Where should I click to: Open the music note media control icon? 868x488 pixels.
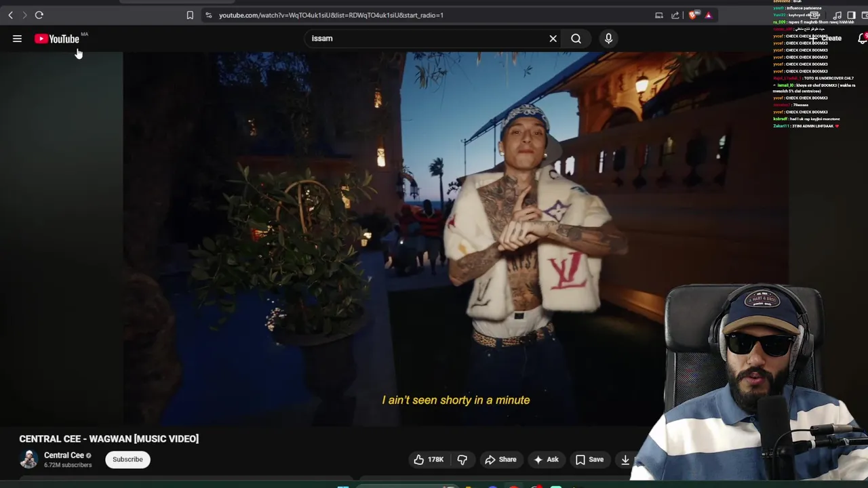point(837,15)
